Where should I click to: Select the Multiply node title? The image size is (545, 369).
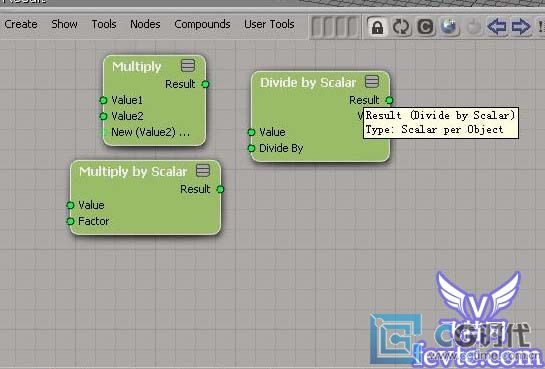point(137,66)
